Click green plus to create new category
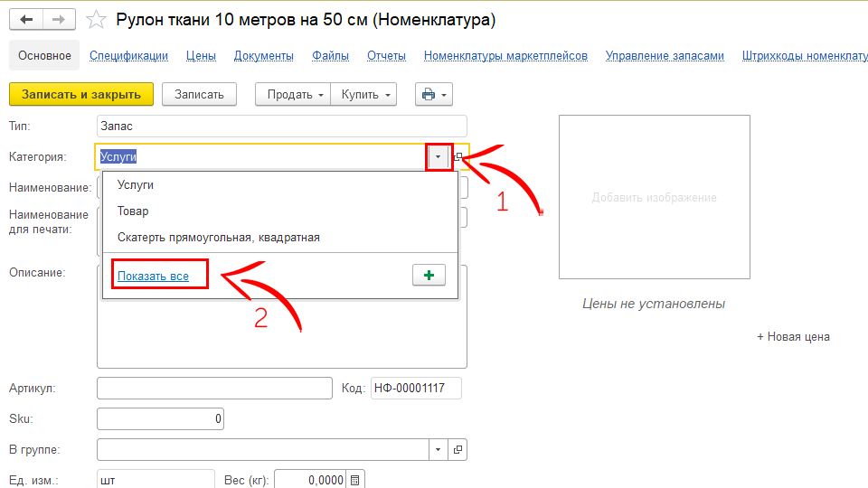868x488 pixels. coord(429,276)
